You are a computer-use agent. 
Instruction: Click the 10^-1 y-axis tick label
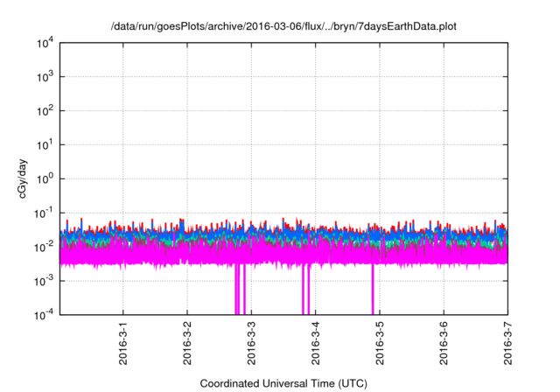[45, 213]
